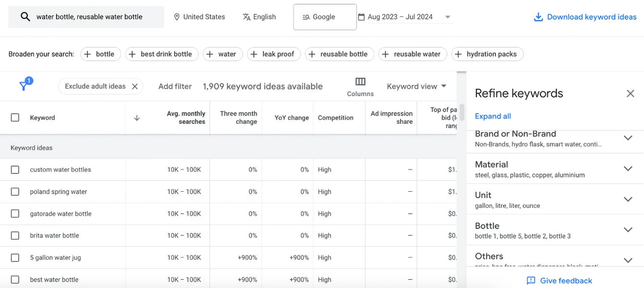The image size is (644, 288).
Task: Sort by YoY change column
Action: pos(291,118)
